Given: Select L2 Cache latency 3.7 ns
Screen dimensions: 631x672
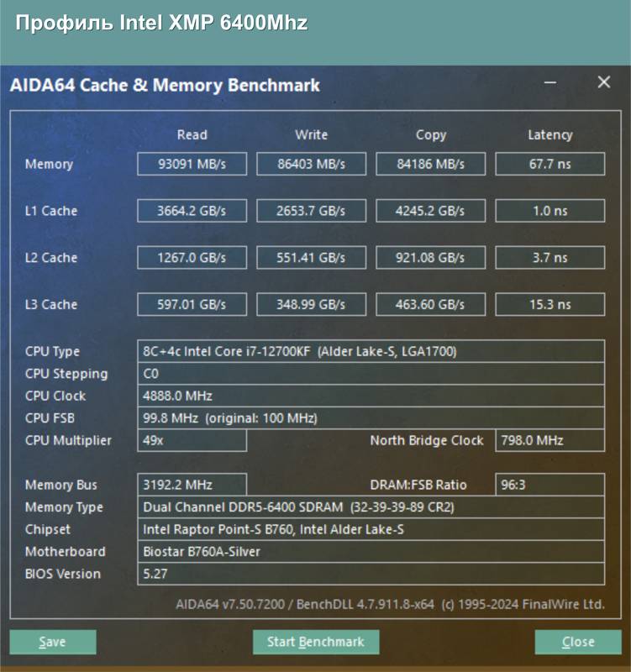Looking at the screenshot, I should coord(550,257).
